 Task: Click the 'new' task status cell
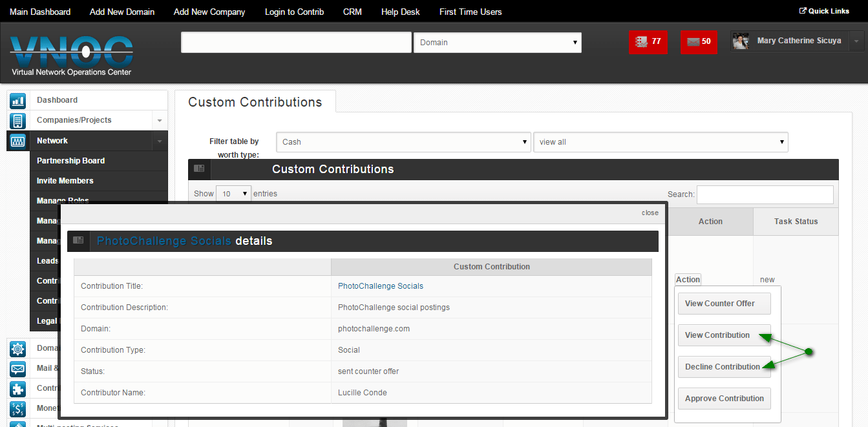pos(767,280)
